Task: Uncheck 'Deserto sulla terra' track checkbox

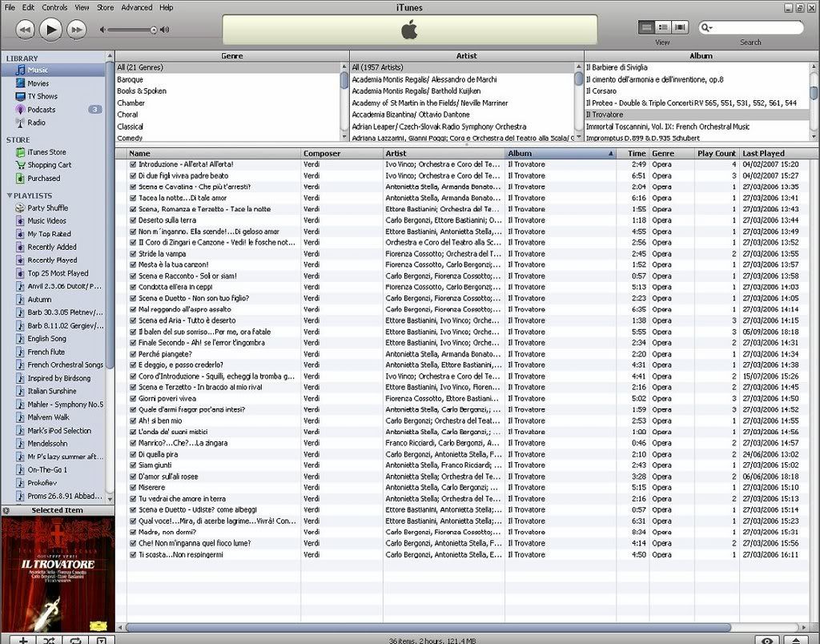Action: point(133,220)
